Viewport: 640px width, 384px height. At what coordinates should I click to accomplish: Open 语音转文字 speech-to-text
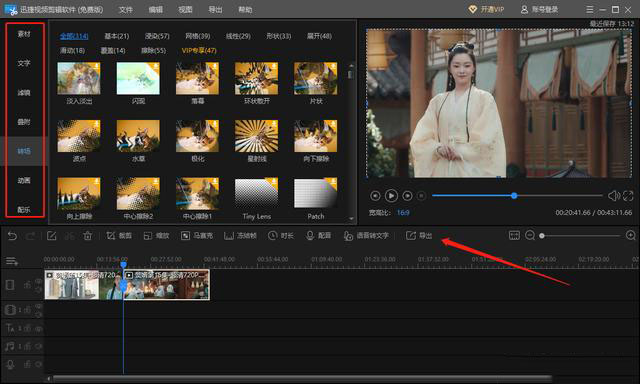tap(366, 236)
